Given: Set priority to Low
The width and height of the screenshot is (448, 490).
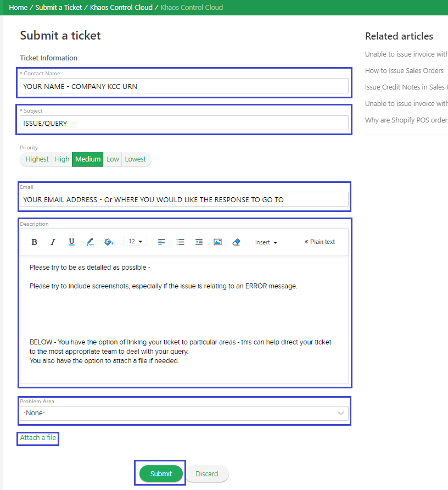Looking at the screenshot, I should coord(113,159).
